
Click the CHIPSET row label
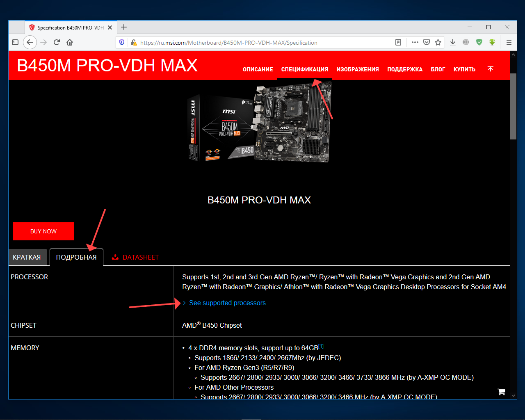point(23,325)
